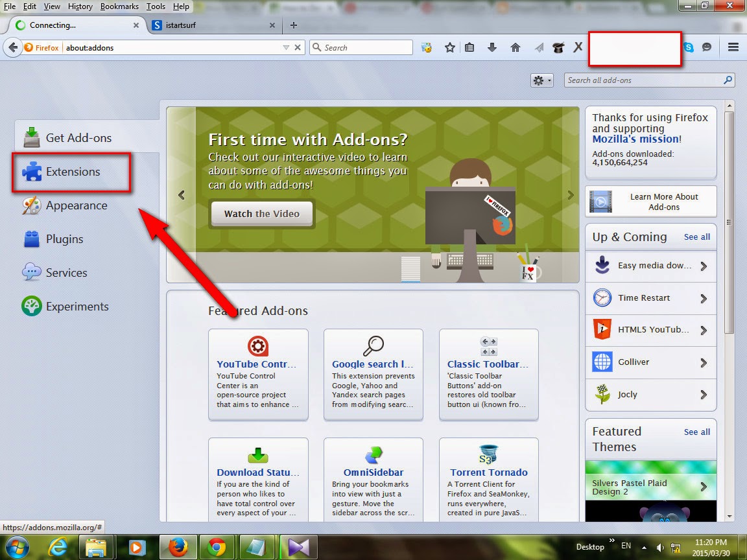747x560 pixels.
Task: Open Chrome from the taskbar
Action: coord(217,547)
